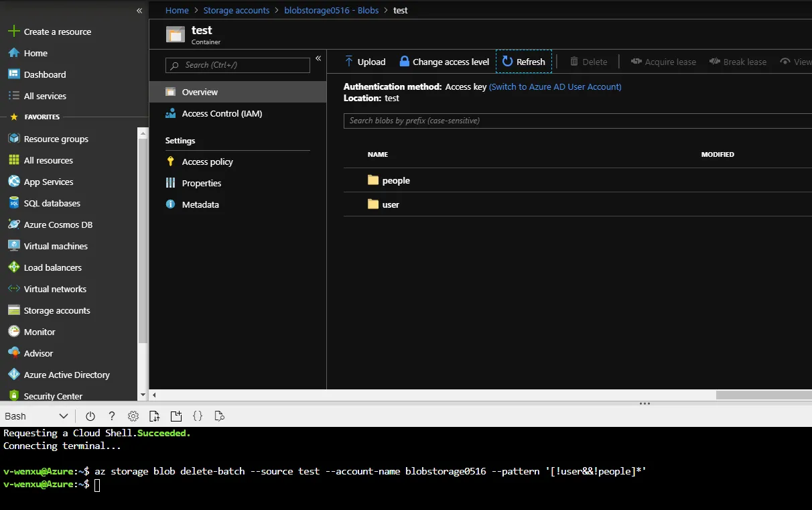Click the Create a resource plus icon
Viewport: 812px width, 510px height.
point(13,31)
